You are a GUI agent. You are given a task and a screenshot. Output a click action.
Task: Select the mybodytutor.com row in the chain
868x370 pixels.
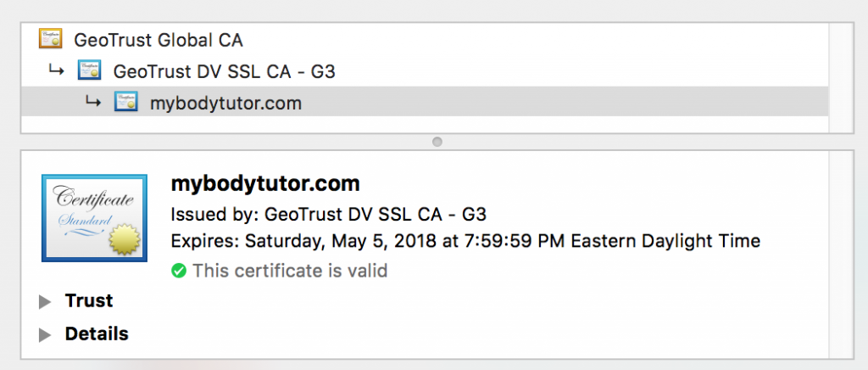[425, 102]
